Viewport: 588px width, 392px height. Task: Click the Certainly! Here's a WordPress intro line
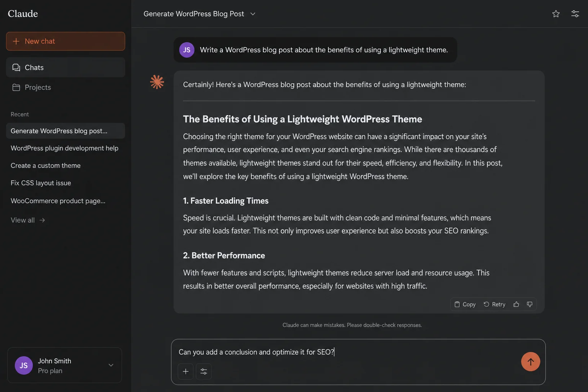325,85
